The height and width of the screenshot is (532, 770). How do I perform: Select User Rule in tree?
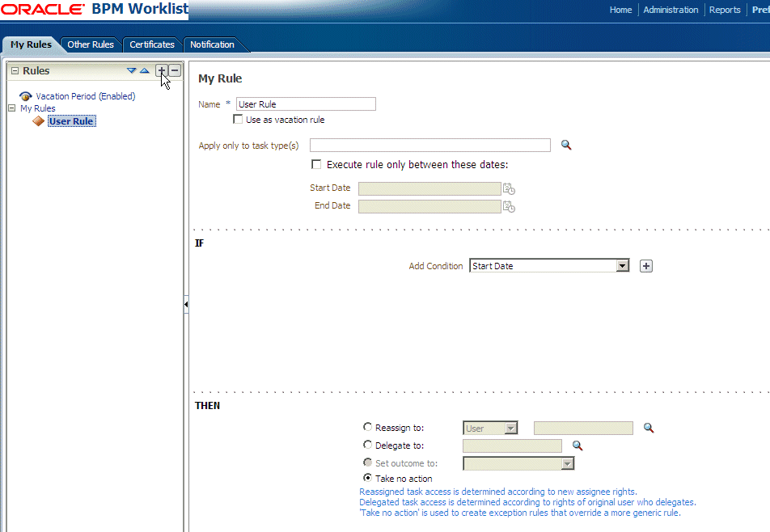coord(72,120)
